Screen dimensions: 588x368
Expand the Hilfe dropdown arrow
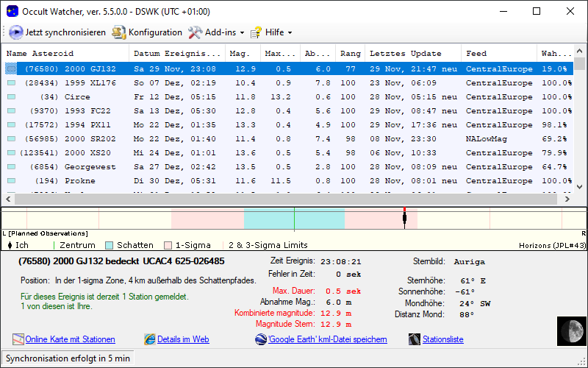(290, 33)
